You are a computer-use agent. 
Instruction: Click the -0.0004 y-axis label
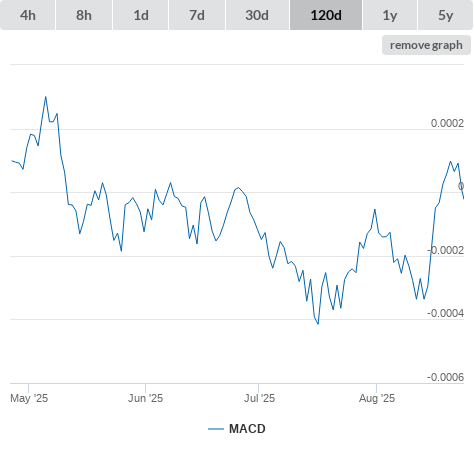pyautogui.click(x=446, y=313)
